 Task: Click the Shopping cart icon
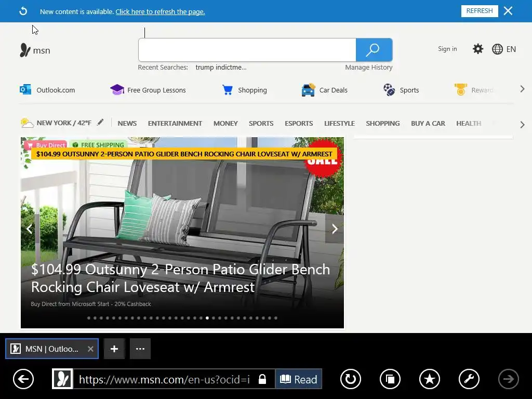pos(228,89)
